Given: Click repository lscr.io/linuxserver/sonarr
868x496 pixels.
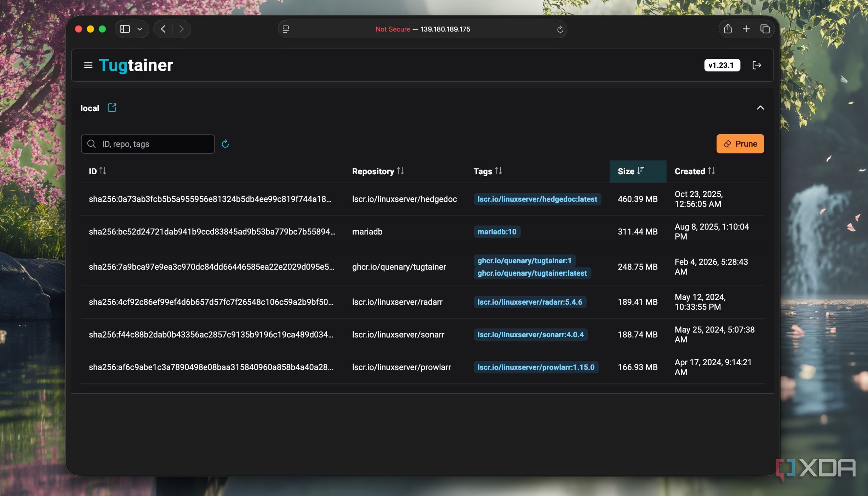Looking at the screenshot, I should coord(398,335).
